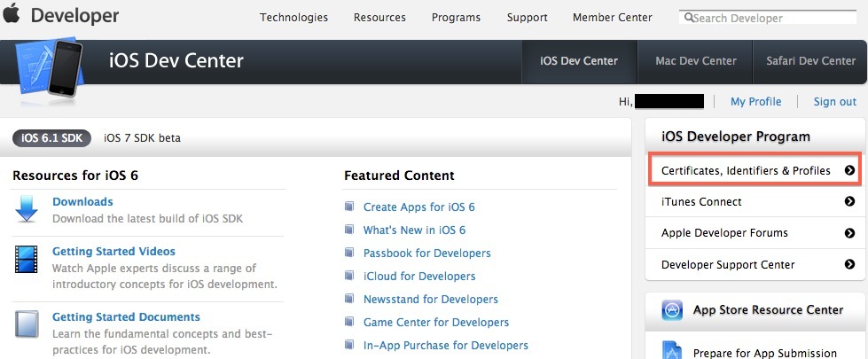
Task: Open the Programs menu
Action: coord(456,18)
